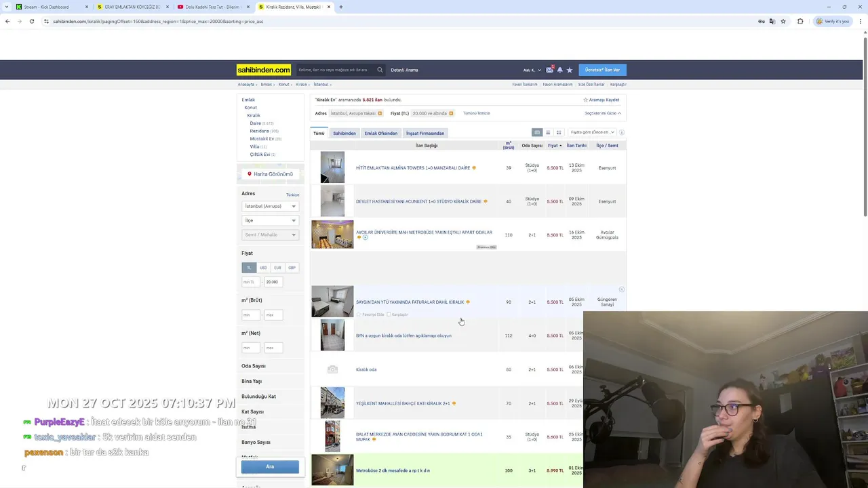The width and height of the screenshot is (868, 488).
Task: Click the search magnifier icon in site header
Action: tap(380, 70)
